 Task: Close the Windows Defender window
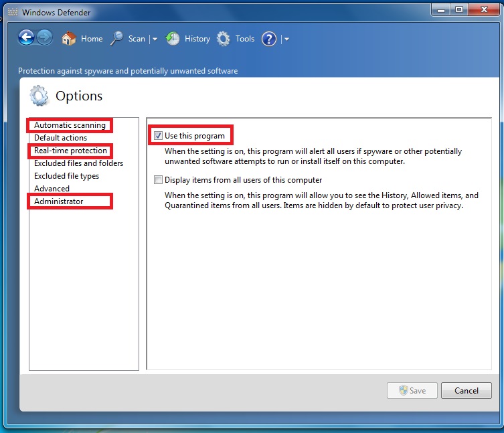(484, 9)
